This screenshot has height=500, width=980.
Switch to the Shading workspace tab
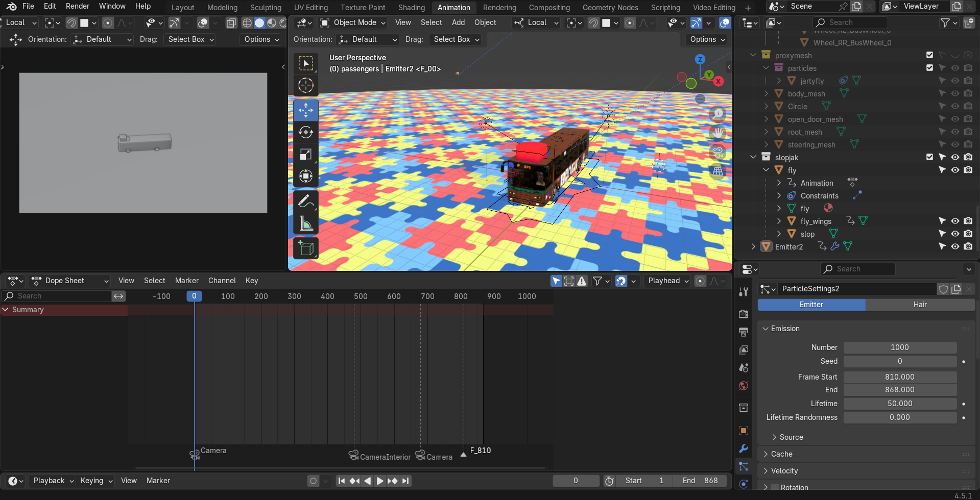[411, 8]
